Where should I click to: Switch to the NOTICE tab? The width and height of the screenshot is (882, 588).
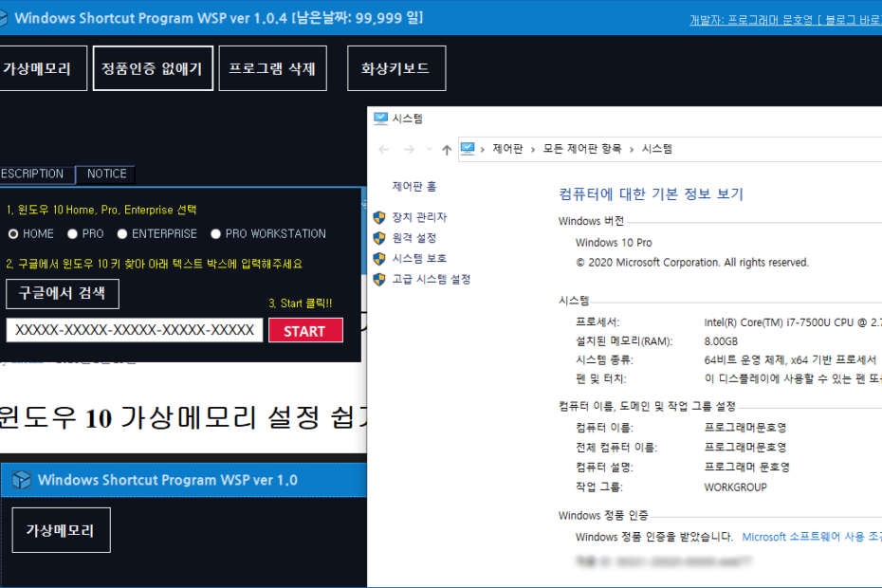[x=106, y=175]
